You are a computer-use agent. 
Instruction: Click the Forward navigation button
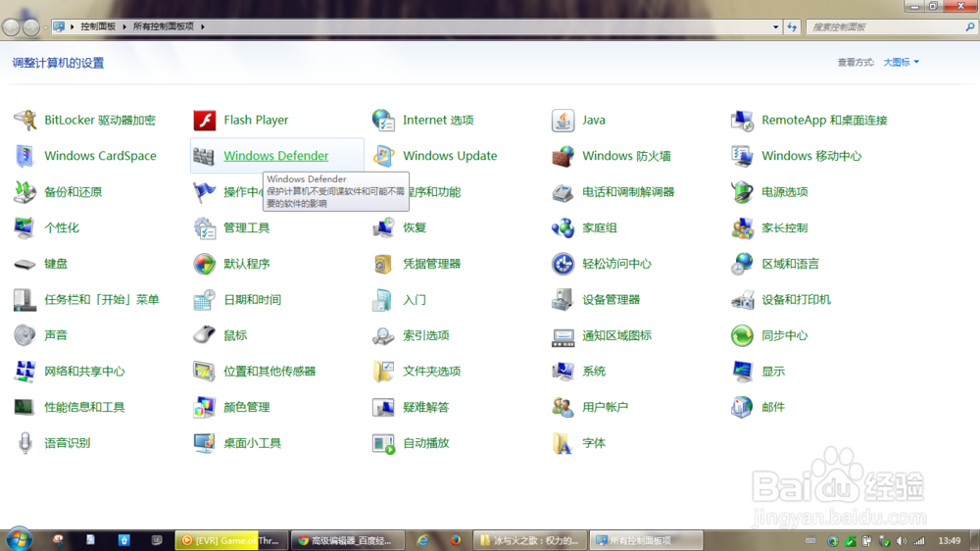pos(30,26)
